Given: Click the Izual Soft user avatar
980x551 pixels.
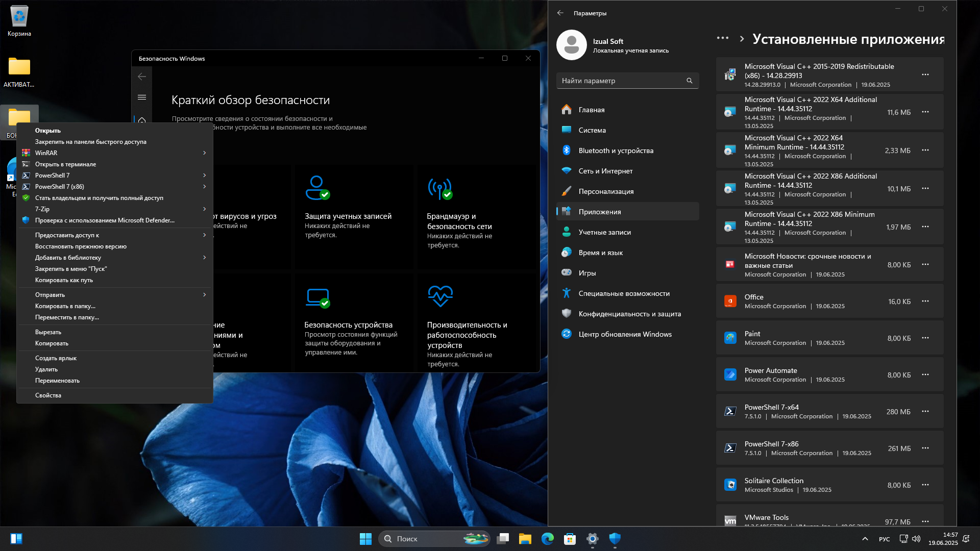Looking at the screenshot, I should pos(571,45).
